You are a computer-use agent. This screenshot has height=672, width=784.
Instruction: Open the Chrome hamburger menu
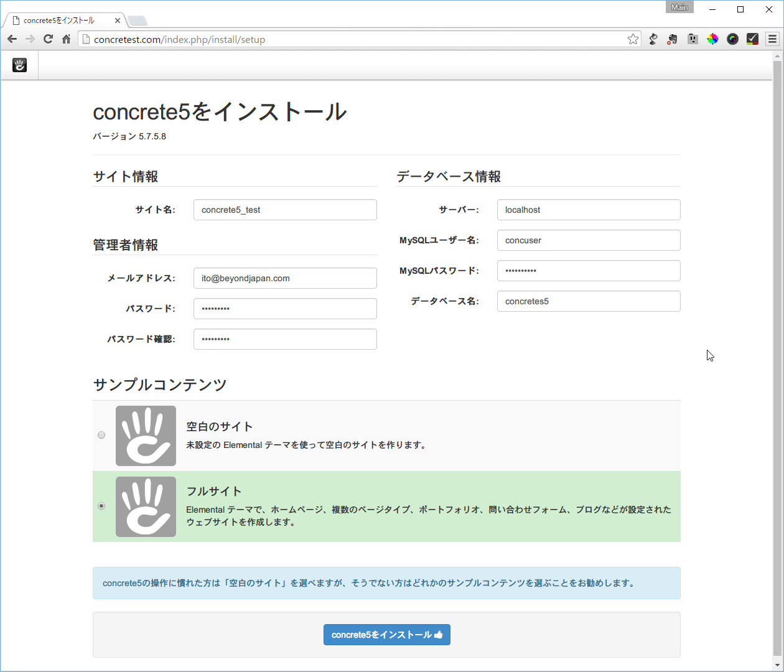click(772, 39)
